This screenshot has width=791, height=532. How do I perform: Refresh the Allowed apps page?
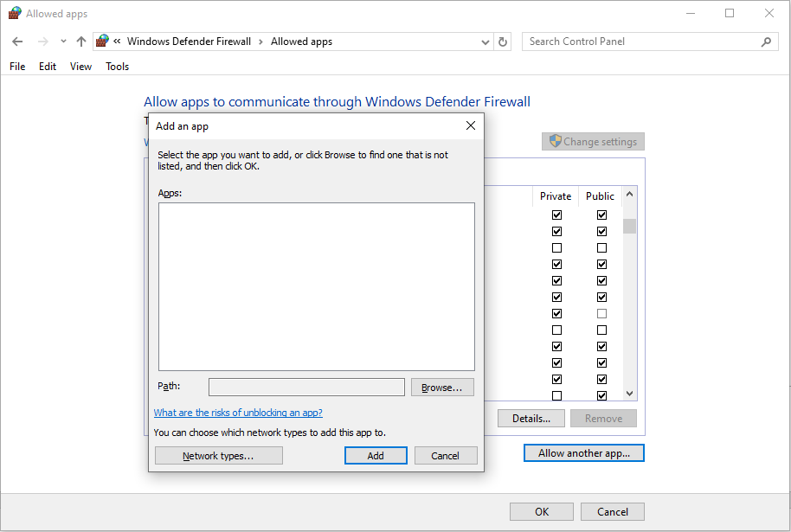point(503,42)
